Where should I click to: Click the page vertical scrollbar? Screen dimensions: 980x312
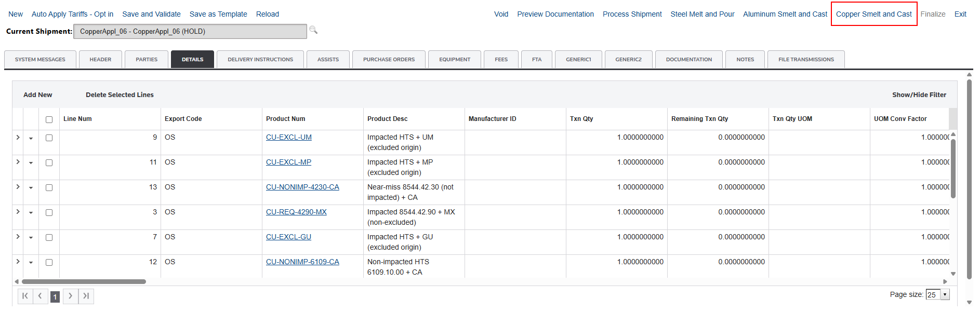pyautogui.click(x=969, y=179)
